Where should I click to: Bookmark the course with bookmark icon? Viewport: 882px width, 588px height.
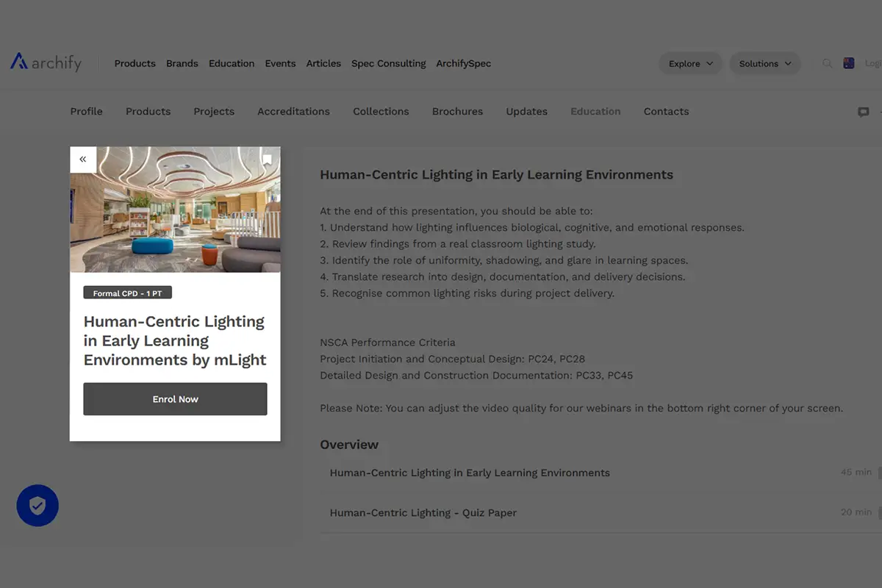[267, 159]
